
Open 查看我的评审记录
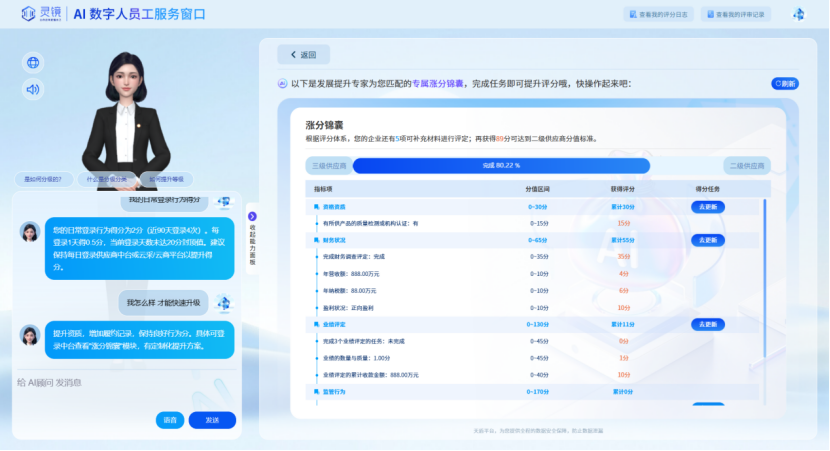pyautogui.click(x=736, y=14)
